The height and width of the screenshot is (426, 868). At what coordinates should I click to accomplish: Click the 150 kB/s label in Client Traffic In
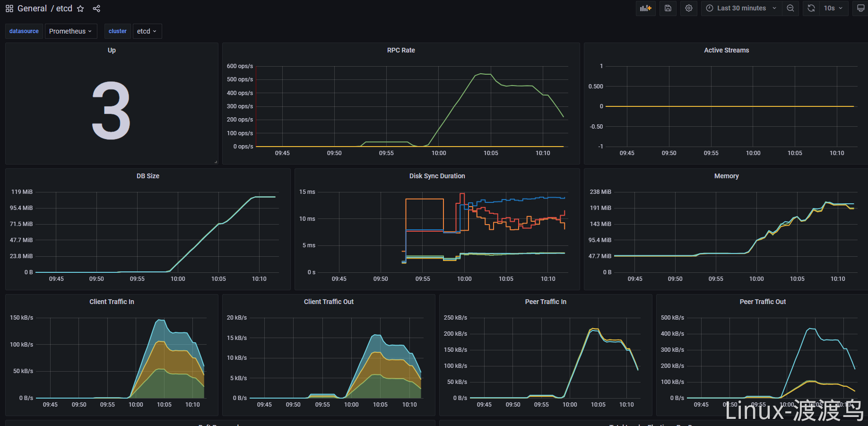pyautogui.click(x=21, y=318)
